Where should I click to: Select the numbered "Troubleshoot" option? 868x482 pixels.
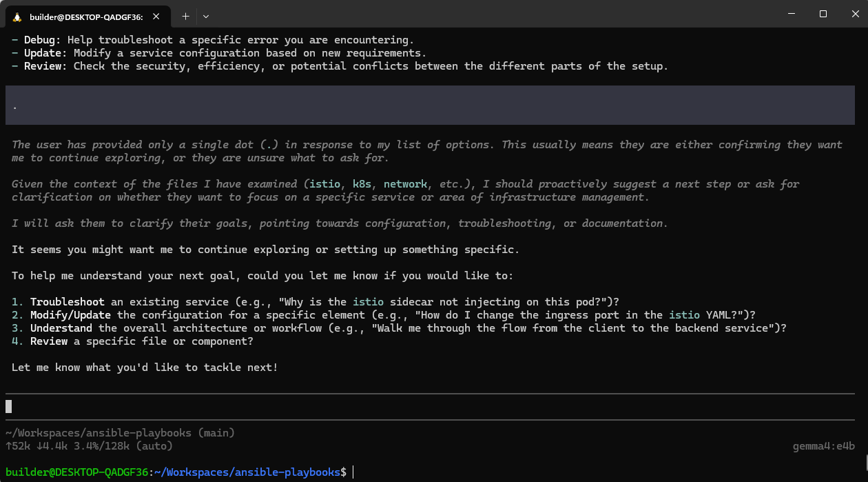pos(68,302)
